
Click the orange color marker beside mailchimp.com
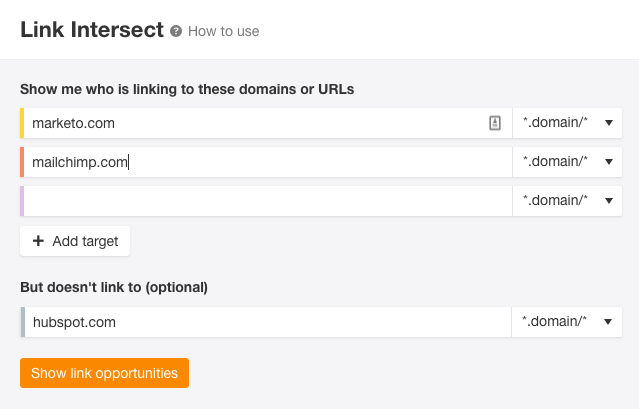point(22,162)
